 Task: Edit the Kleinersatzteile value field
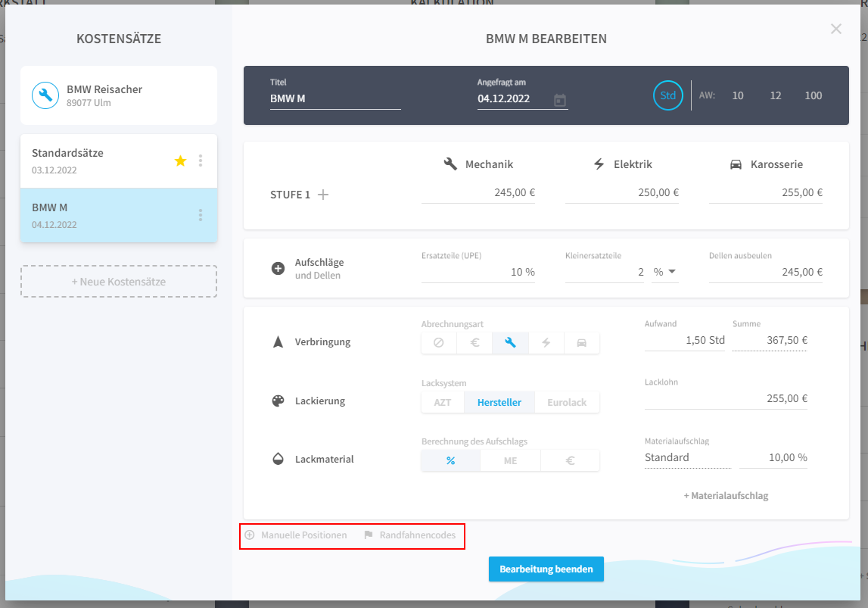pyautogui.click(x=605, y=272)
